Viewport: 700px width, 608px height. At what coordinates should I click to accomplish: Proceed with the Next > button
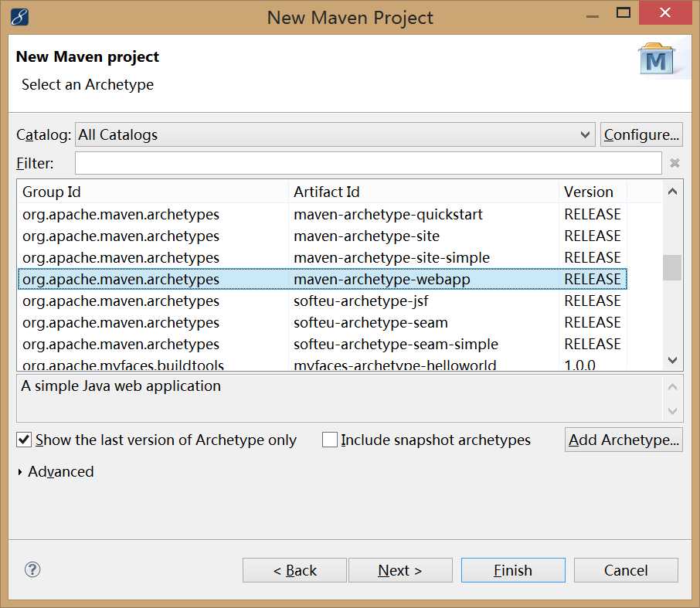point(400,570)
